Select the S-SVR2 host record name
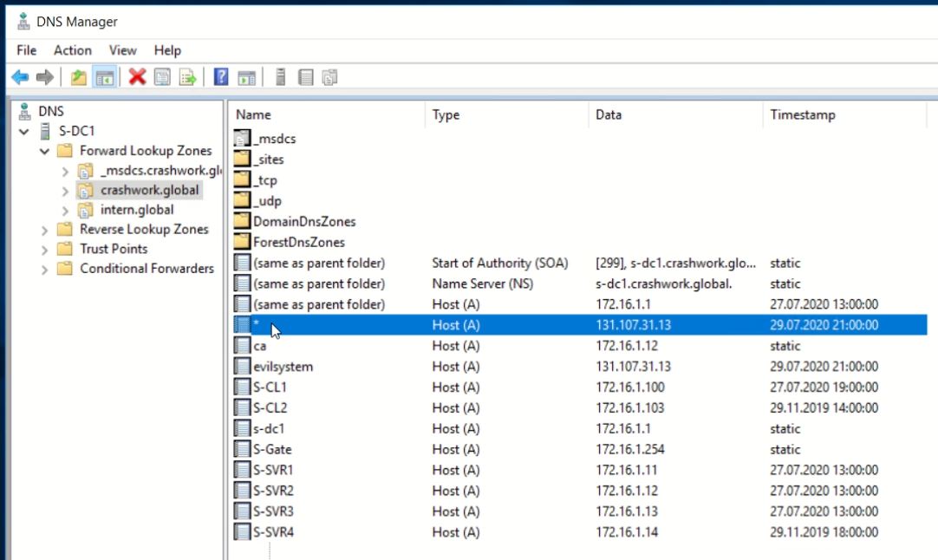 click(x=273, y=491)
